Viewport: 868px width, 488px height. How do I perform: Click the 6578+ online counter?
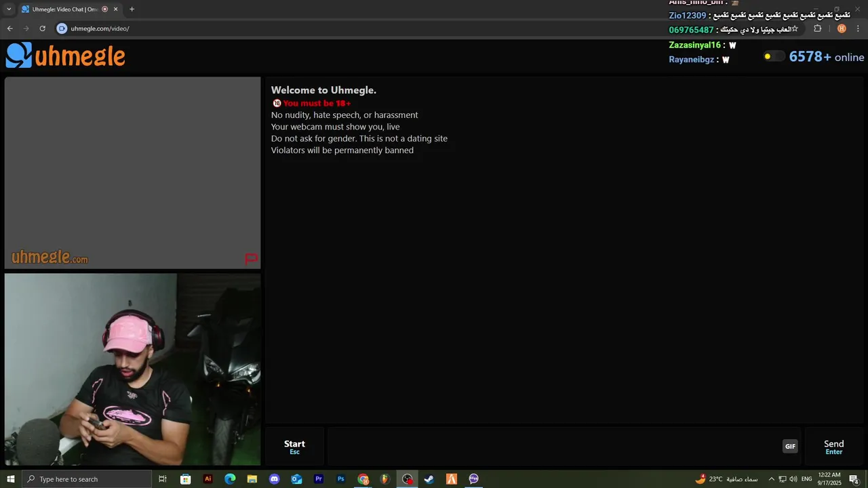coord(827,57)
